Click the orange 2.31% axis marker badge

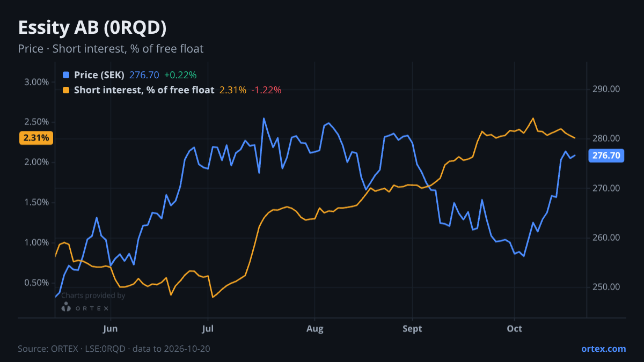point(36,138)
